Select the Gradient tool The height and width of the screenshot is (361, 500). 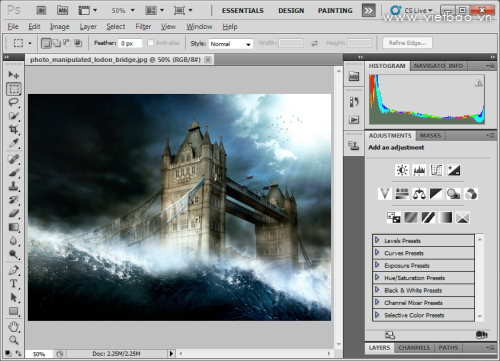(x=13, y=227)
